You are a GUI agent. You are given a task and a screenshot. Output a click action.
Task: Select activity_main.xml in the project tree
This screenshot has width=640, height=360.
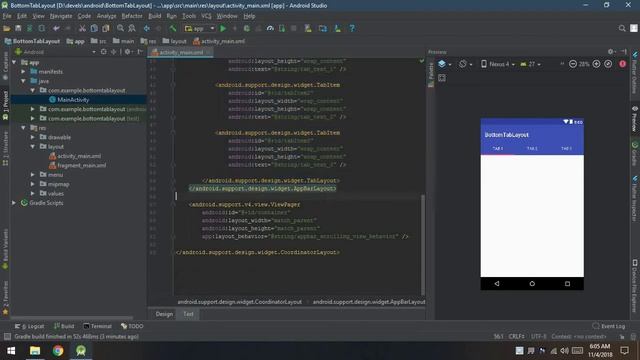tap(79, 156)
